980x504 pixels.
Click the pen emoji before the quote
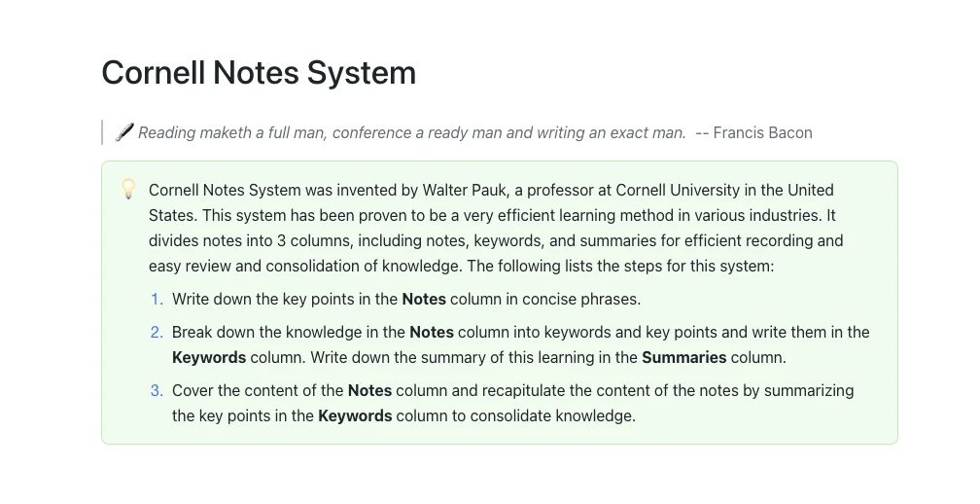tap(124, 132)
